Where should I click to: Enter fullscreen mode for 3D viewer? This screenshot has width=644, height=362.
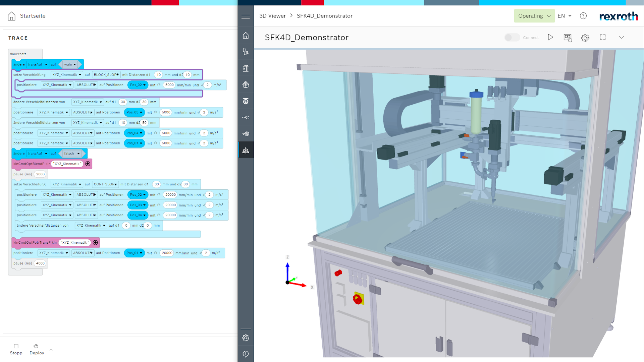point(603,37)
